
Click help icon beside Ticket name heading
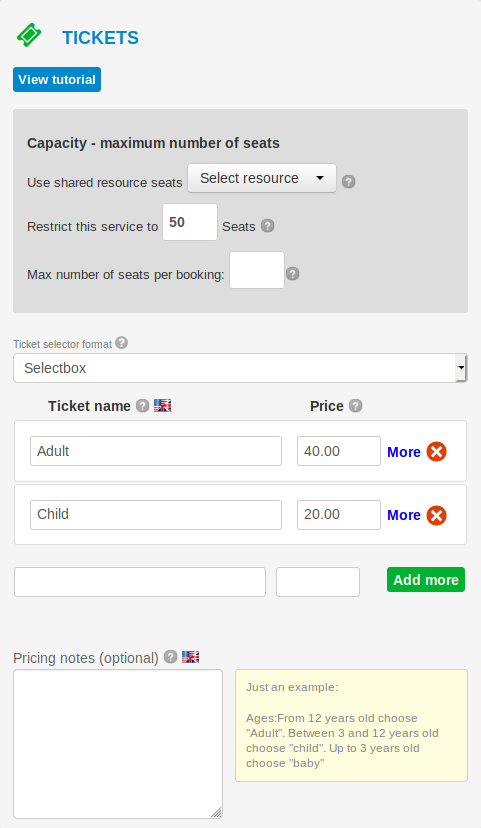[x=143, y=406]
